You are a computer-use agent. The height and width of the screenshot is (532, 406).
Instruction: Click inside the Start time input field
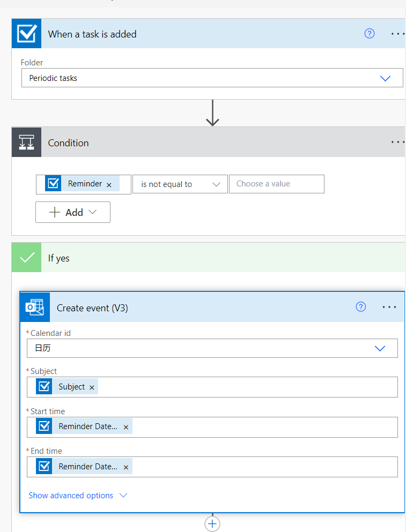point(212,427)
